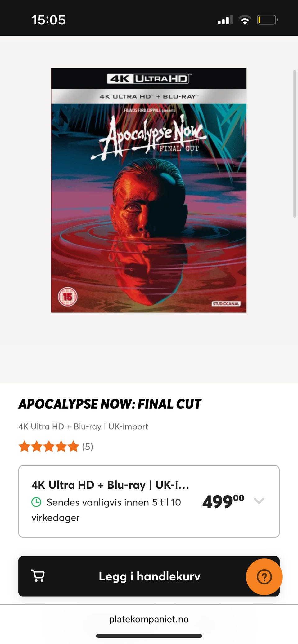Tap the green clock delivery icon

point(36,502)
